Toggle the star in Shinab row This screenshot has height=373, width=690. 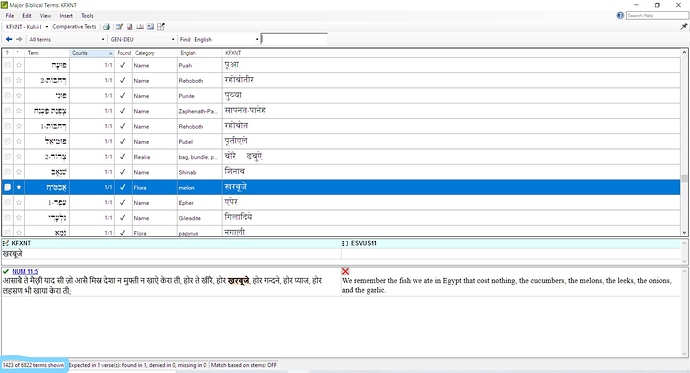point(18,172)
